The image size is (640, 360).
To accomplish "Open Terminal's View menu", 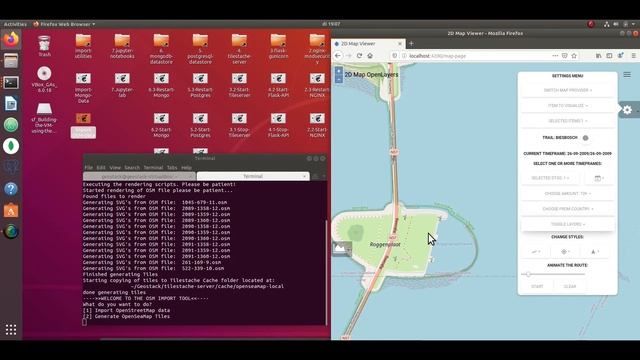I will click(115, 168).
